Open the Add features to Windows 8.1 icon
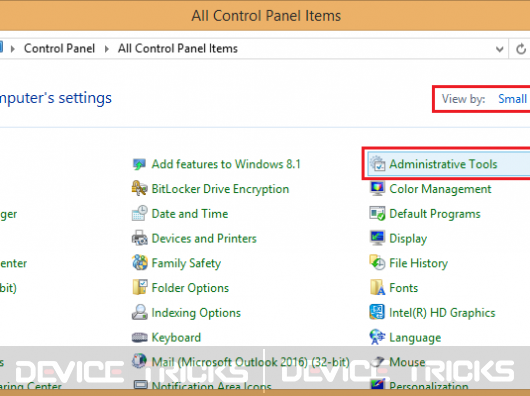 (139, 164)
